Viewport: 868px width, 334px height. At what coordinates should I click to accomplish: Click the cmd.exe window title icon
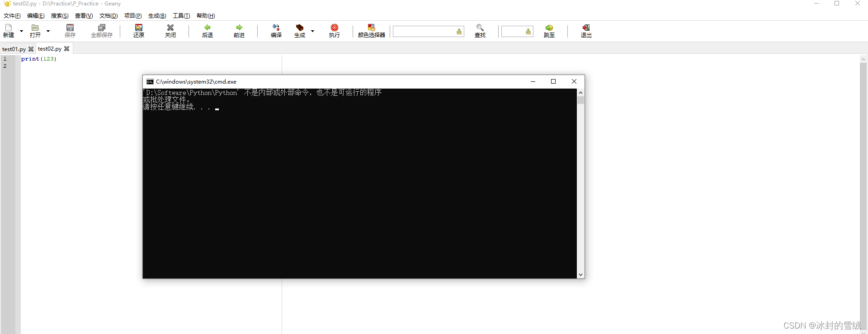tap(150, 82)
